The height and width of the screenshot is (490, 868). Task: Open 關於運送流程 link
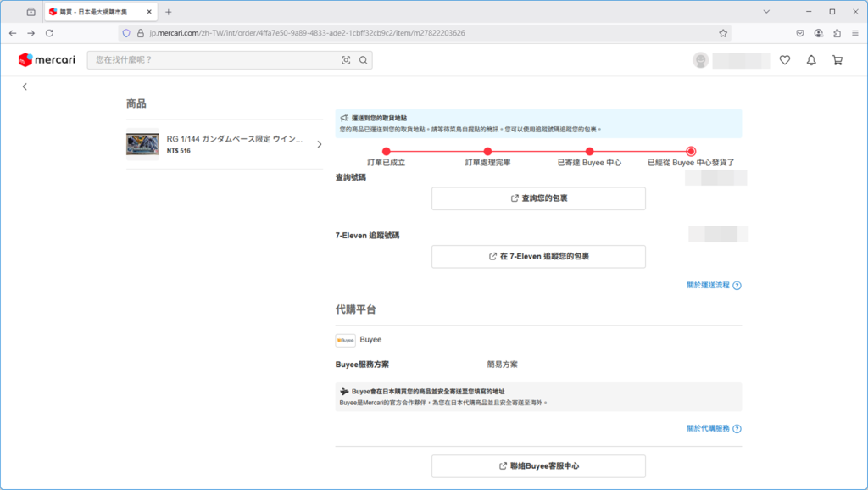pos(708,285)
